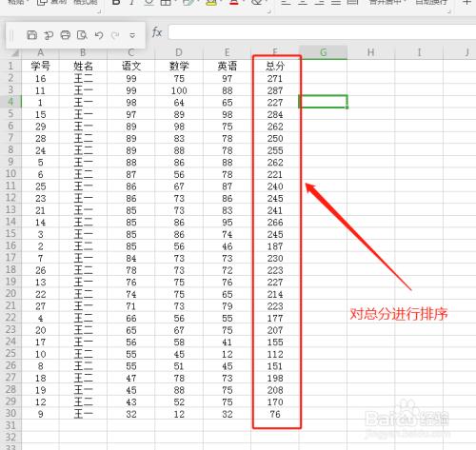
Task: Click the Save icon in quick access toolbar
Action: pos(31,35)
